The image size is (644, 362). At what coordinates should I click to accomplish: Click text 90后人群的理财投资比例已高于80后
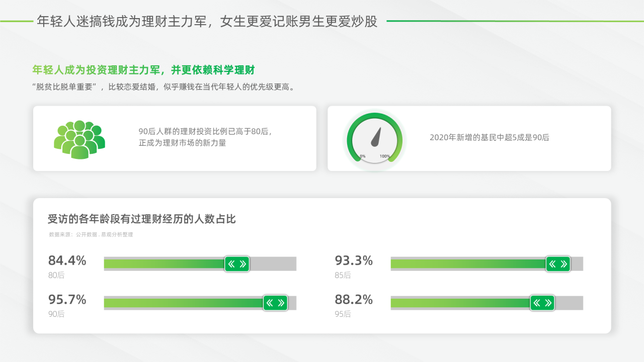(205, 131)
